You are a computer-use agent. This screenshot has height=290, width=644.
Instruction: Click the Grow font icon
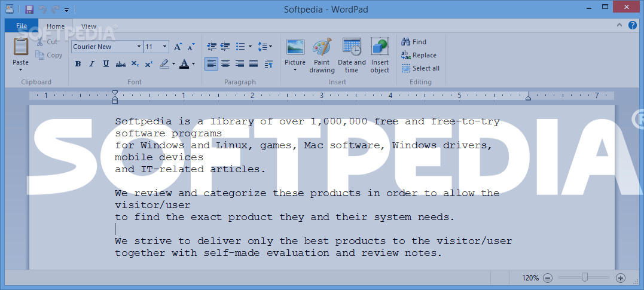click(178, 47)
